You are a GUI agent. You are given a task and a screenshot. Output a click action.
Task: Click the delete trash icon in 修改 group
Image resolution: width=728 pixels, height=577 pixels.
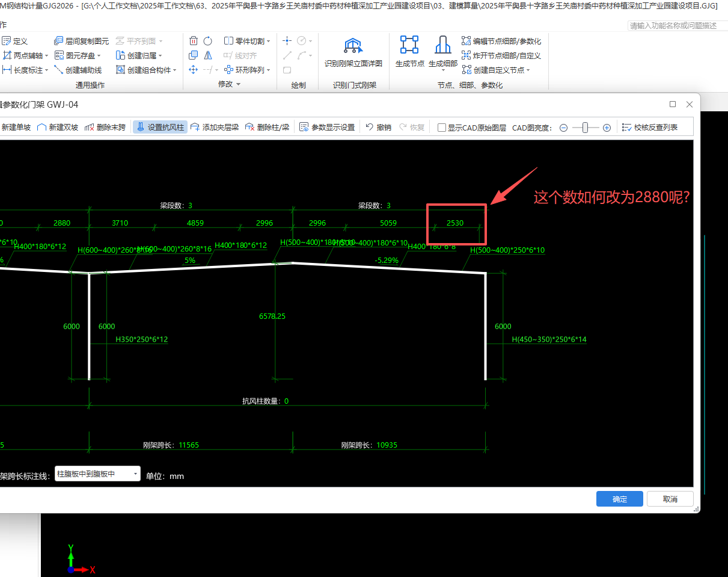coord(194,41)
